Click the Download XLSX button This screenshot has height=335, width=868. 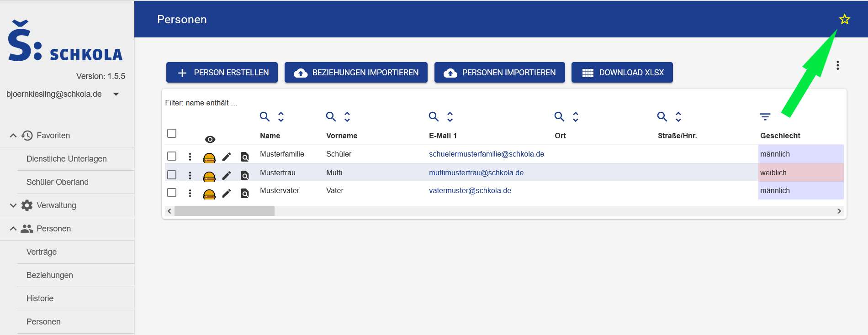click(622, 73)
